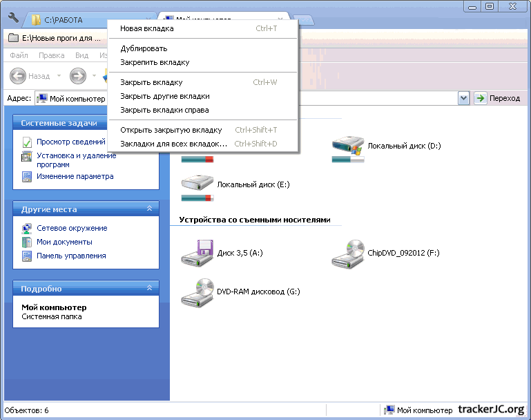Viewport: 531px width, 420px height.
Task: Select the Диск 3,5 (A:) floppy icon
Action: click(197, 253)
